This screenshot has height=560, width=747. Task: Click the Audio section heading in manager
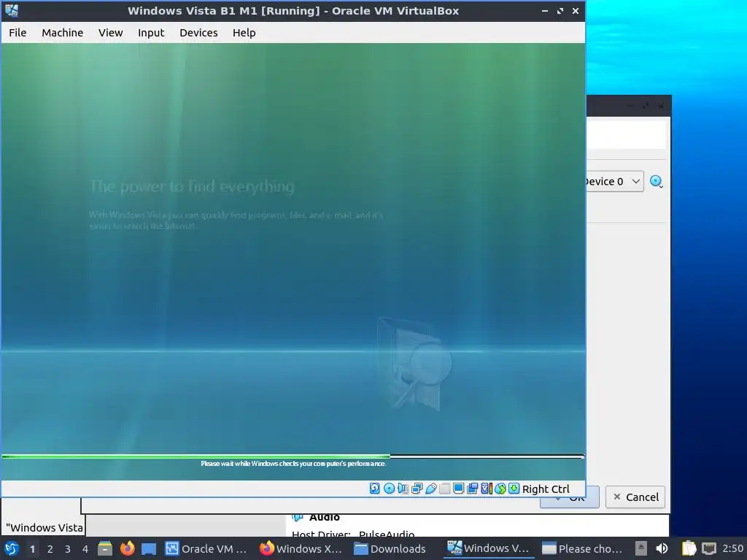pyautogui.click(x=325, y=518)
